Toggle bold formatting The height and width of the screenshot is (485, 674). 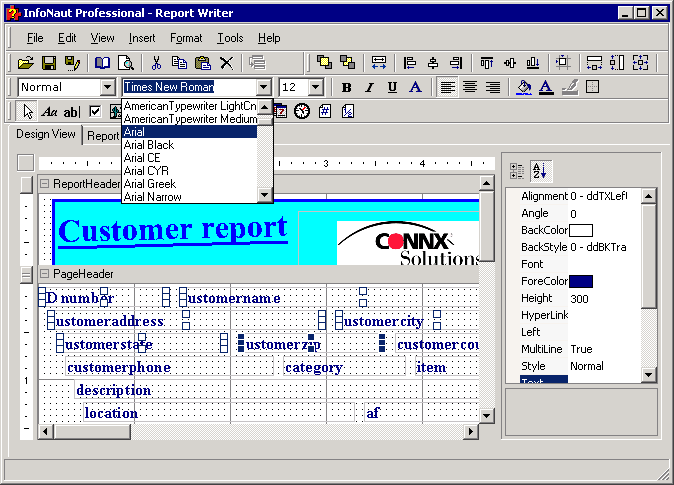click(x=346, y=87)
